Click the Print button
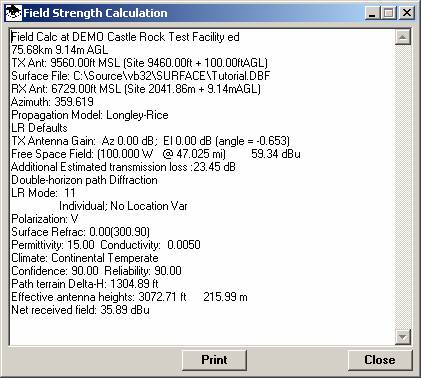The width and height of the screenshot is (421, 378). click(x=214, y=360)
